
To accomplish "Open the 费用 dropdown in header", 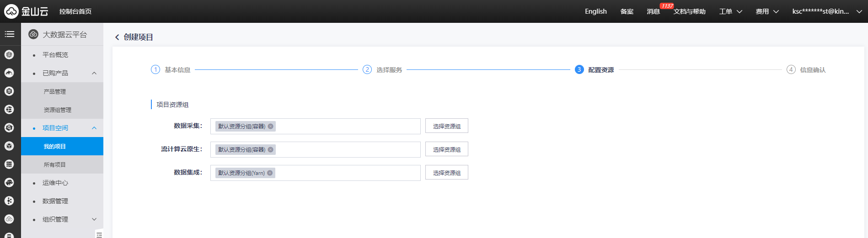I will (x=767, y=11).
